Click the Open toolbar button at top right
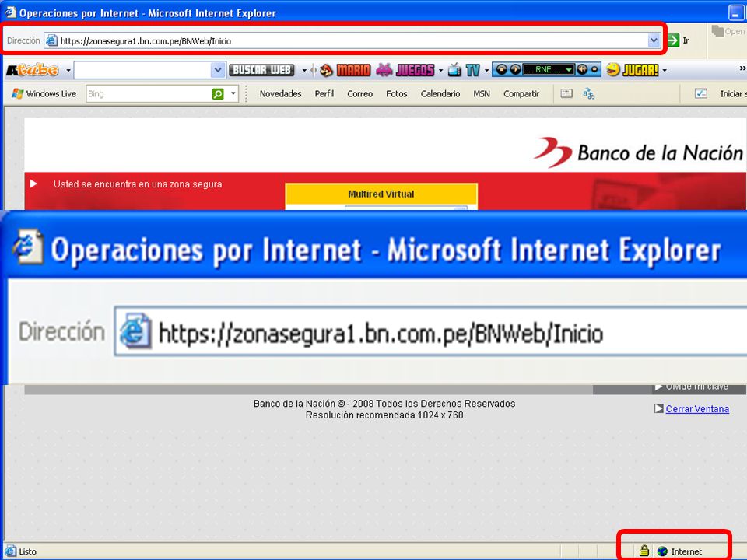The width and height of the screenshot is (747, 560). click(728, 31)
